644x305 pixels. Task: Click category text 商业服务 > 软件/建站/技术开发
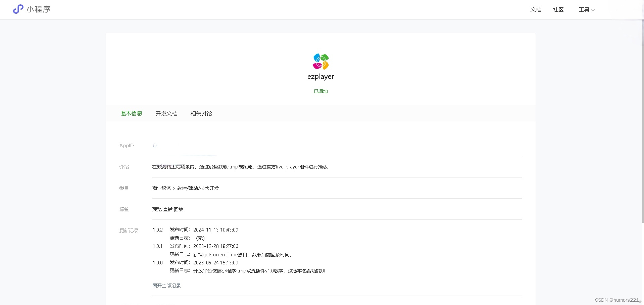186,188
